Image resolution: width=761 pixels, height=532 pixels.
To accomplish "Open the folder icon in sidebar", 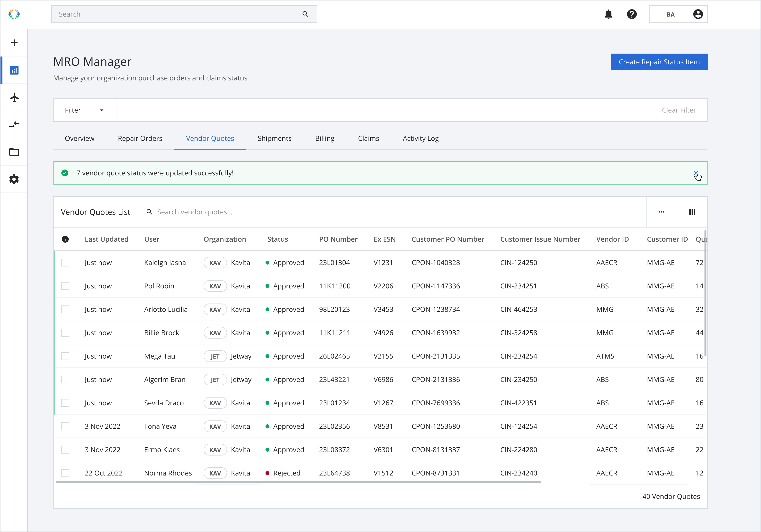I will pos(14,152).
